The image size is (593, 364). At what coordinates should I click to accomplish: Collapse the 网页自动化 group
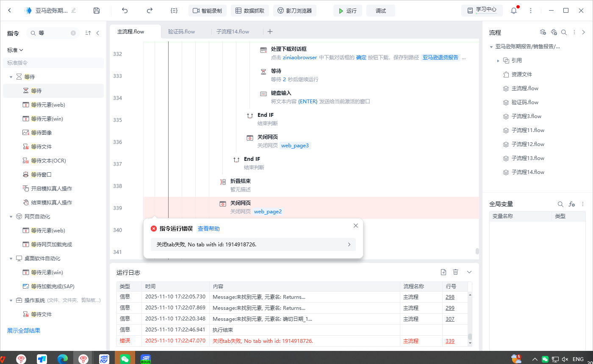11,217
